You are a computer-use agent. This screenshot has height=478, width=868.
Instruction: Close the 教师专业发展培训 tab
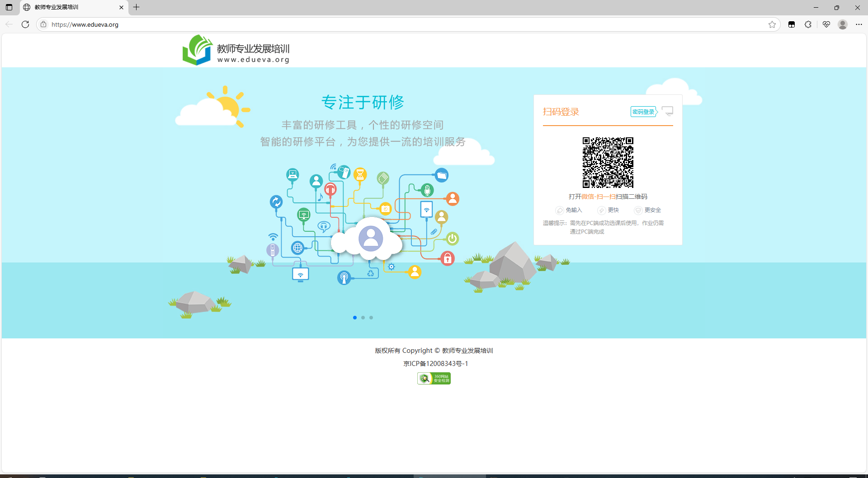point(121,7)
